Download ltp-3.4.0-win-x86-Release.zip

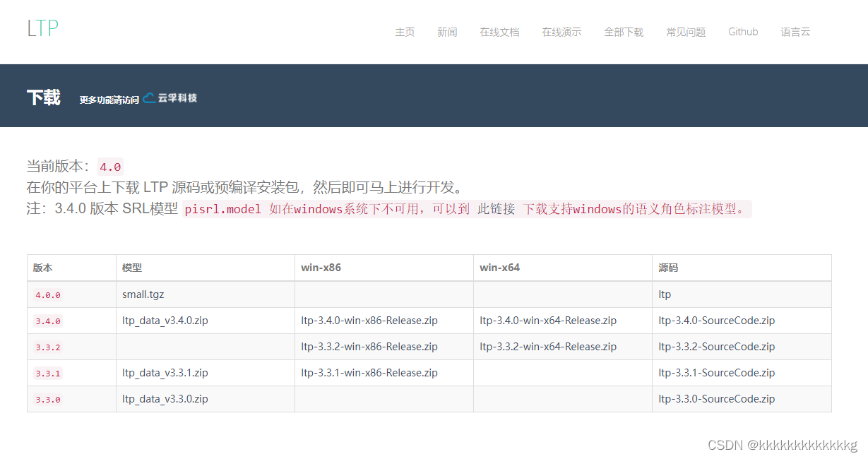[369, 321]
